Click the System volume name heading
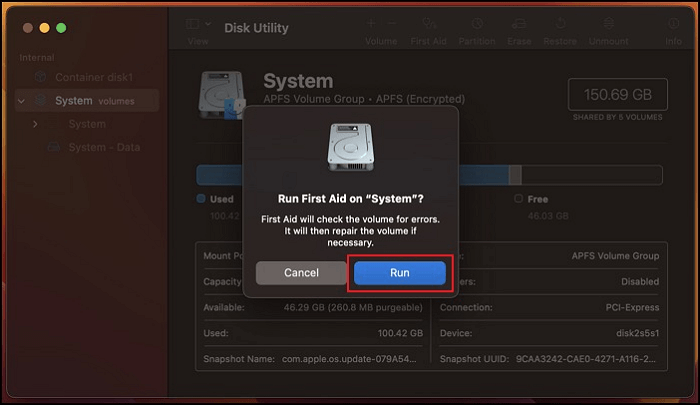Viewport: 700px width, 405px height. click(298, 81)
